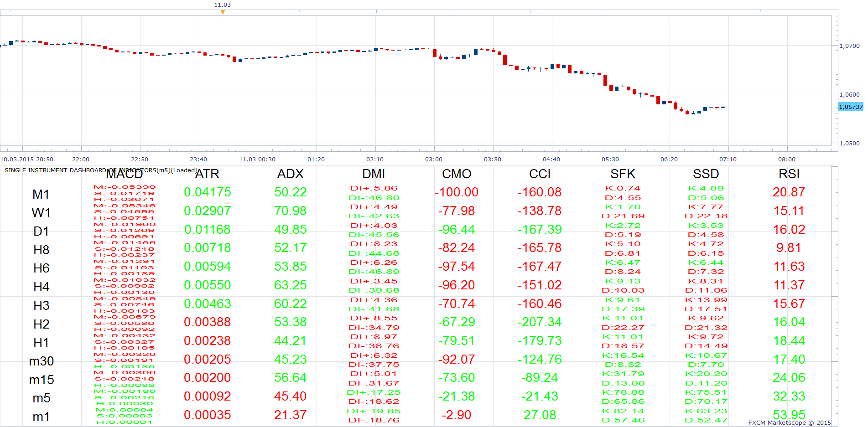868x427 pixels.
Task: Click CCI value 27.08
Action: 540,415
